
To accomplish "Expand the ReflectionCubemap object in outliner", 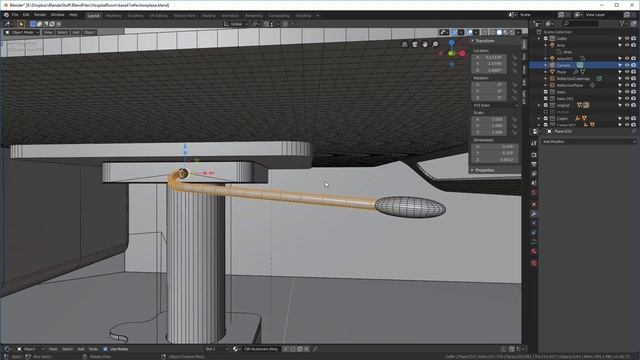I will pyautogui.click(x=545, y=78).
